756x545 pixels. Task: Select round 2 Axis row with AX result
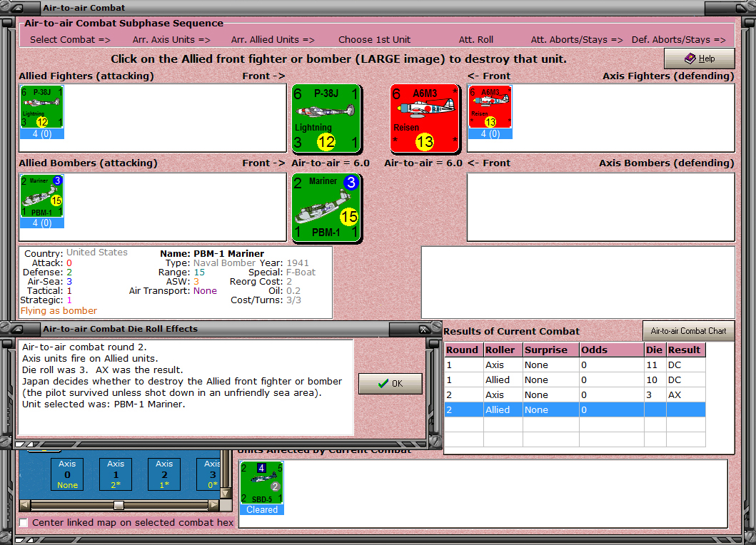(575, 394)
